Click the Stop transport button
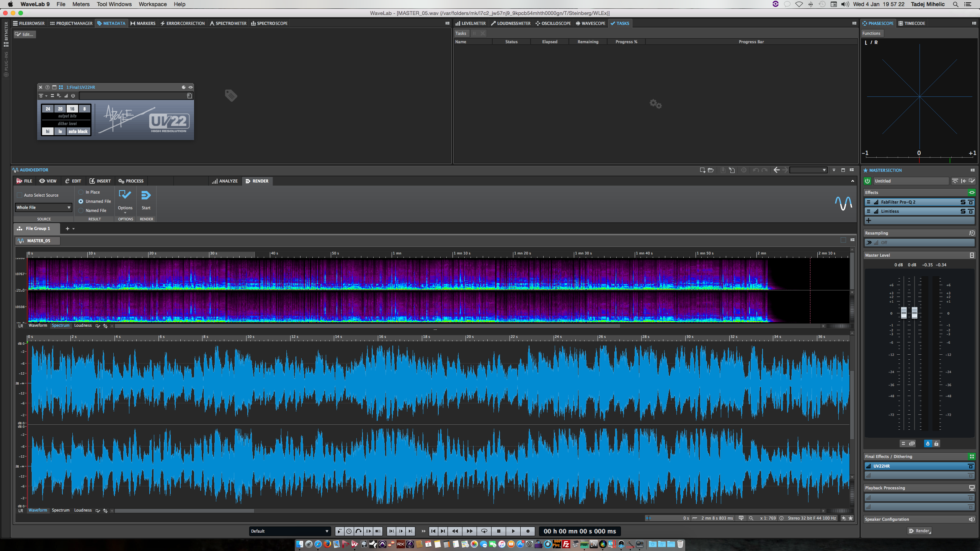The width and height of the screenshot is (980, 551). [498, 531]
